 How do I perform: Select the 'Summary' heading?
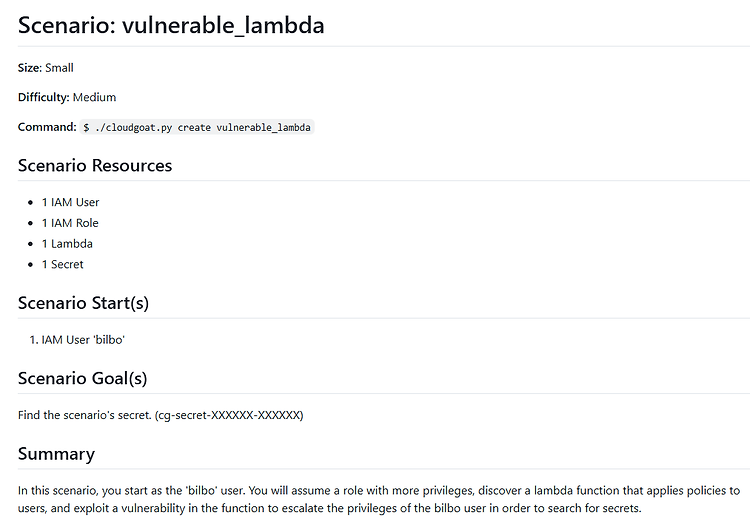(56, 454)
